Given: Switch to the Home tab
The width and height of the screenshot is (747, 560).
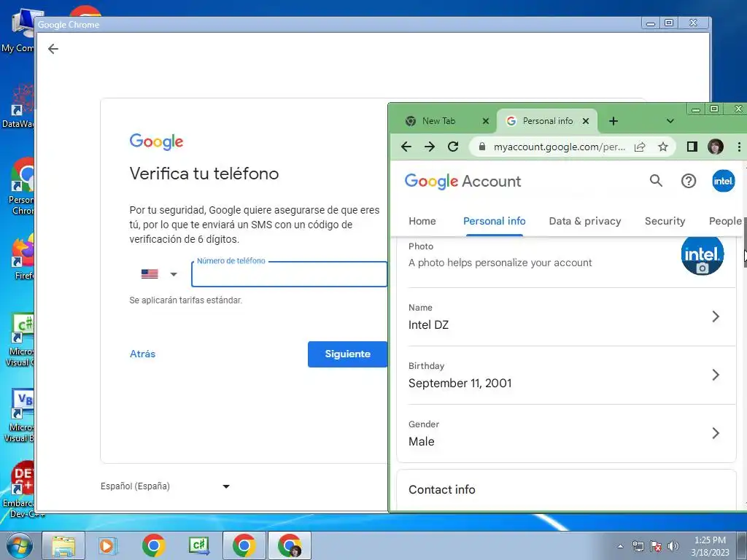Looking at the screenshot, I should point(422,221).
